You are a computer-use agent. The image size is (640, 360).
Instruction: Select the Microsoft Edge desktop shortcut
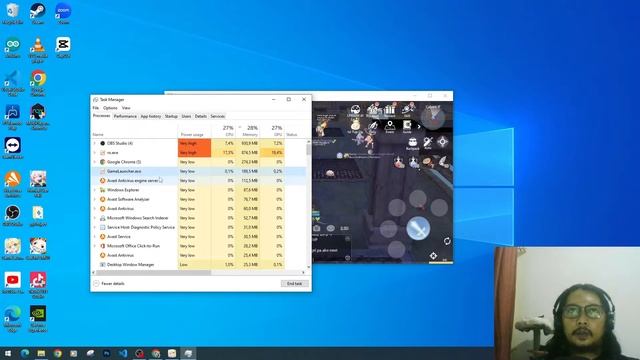click(x=13, y=318)
